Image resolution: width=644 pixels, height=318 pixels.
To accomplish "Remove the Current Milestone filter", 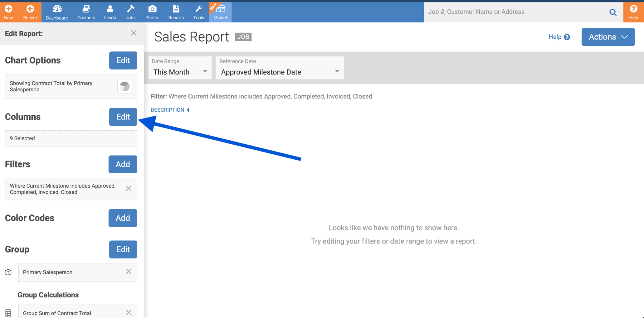I will click(129, 188).
